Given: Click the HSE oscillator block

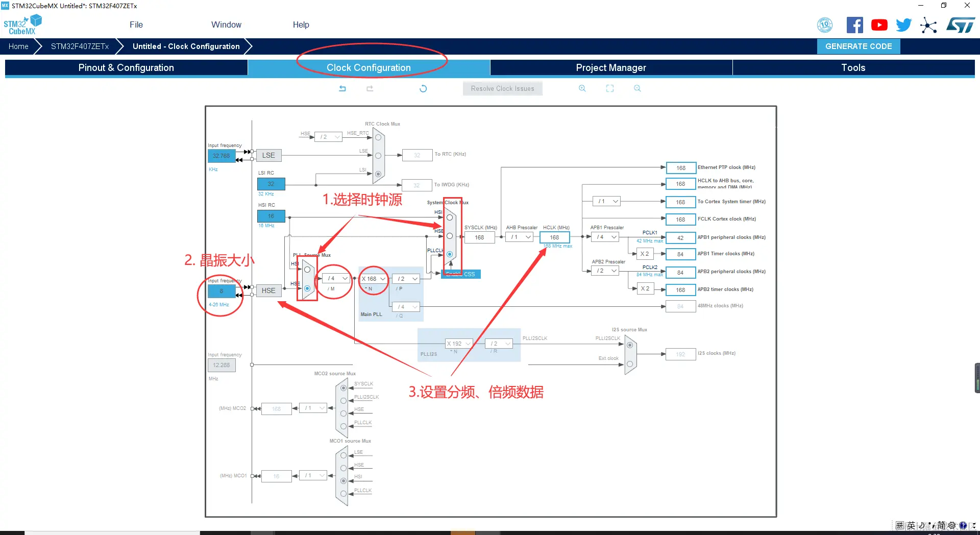Looking at the screenshot, I should point(268,290).
